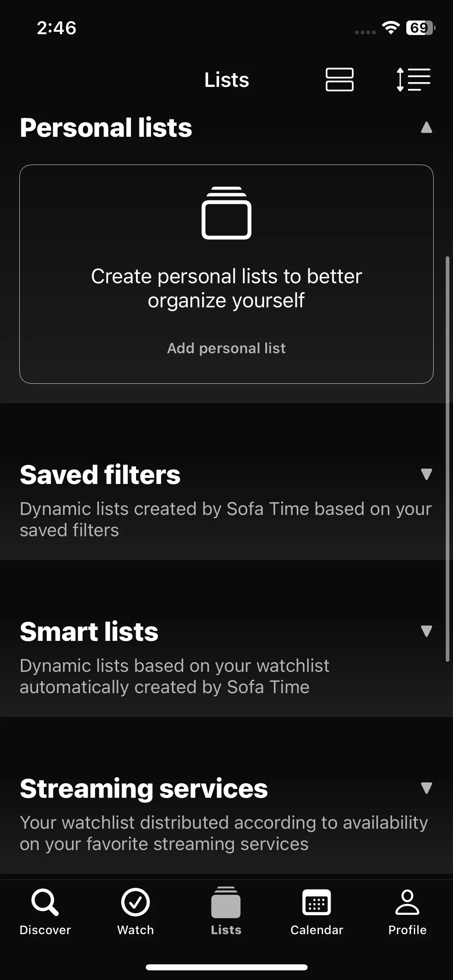Tap the Smart lists heading

click(x=89, y=632)
